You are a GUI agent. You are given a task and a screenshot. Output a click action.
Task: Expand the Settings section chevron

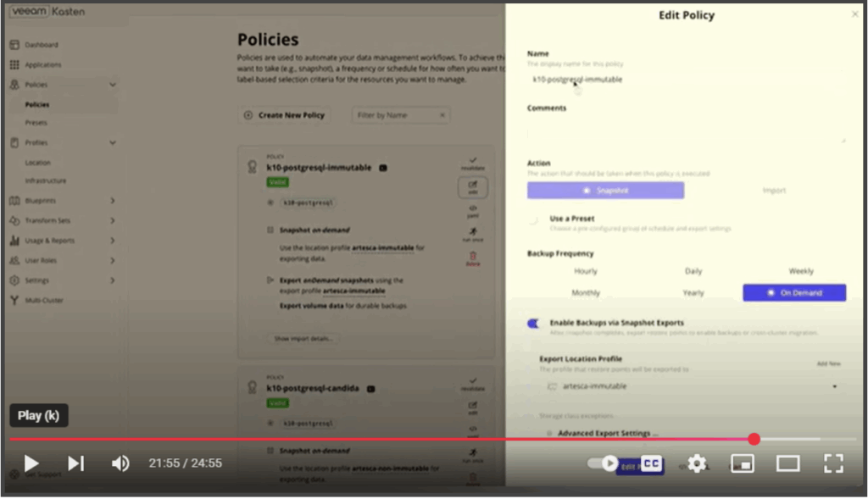113,280
